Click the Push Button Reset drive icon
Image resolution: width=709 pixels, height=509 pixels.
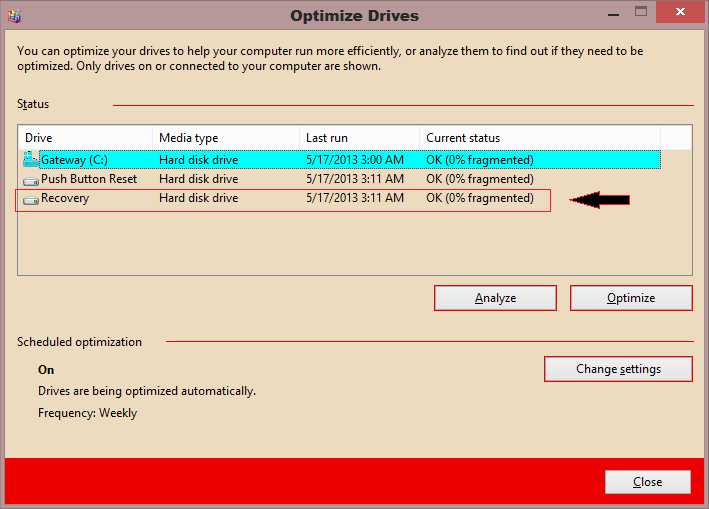31,181
